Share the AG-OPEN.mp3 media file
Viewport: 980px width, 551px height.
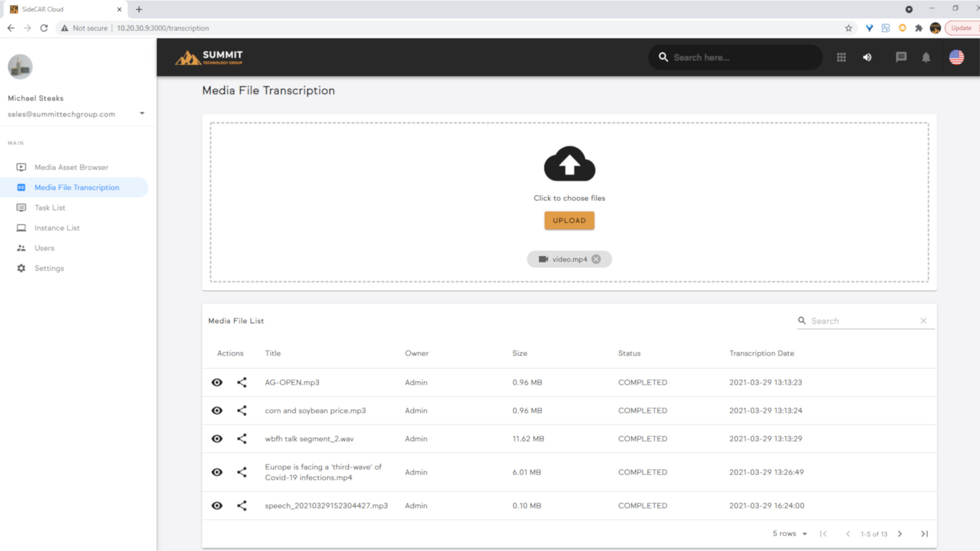(242, 382)
